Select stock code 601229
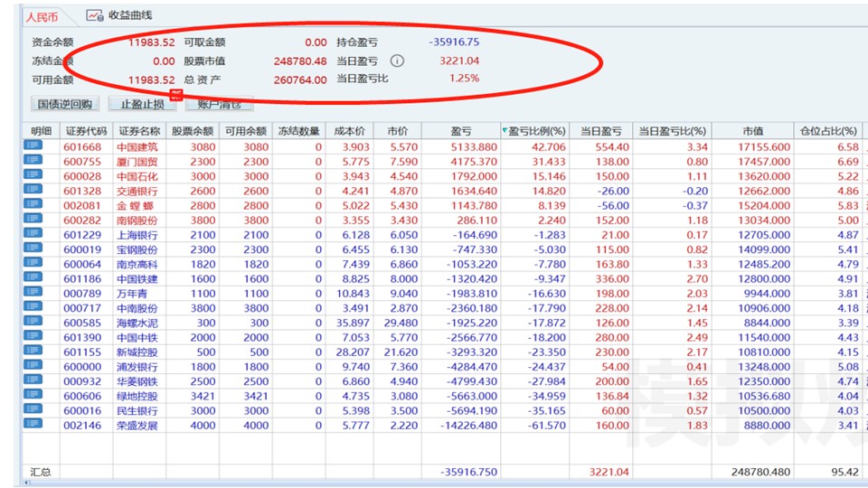The image size is (868, 488). [x=82, y=235]
